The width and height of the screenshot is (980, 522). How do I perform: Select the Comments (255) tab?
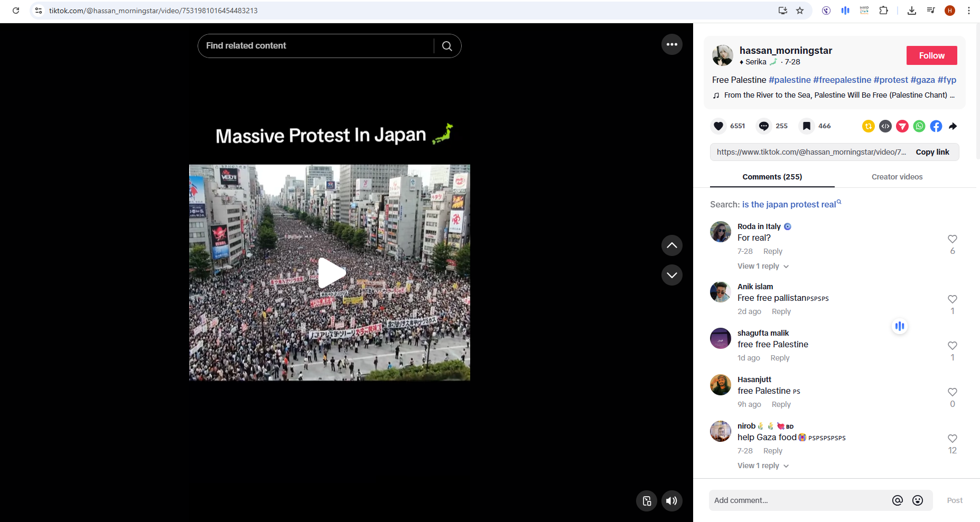pos(772,177)
